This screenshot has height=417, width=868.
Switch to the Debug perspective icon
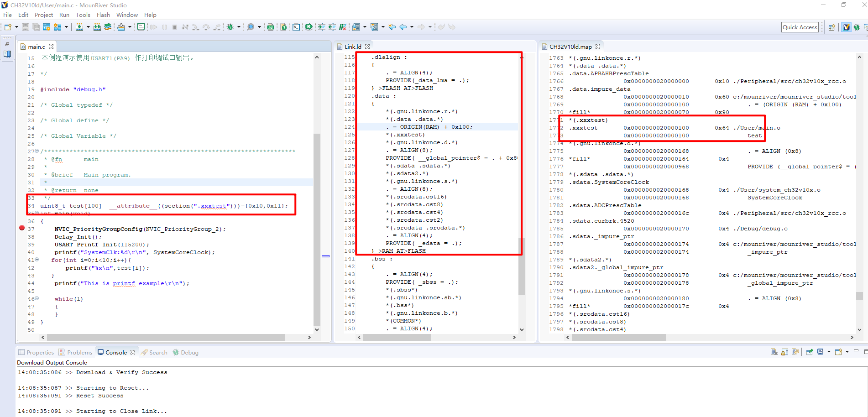[x=857, y=27]
